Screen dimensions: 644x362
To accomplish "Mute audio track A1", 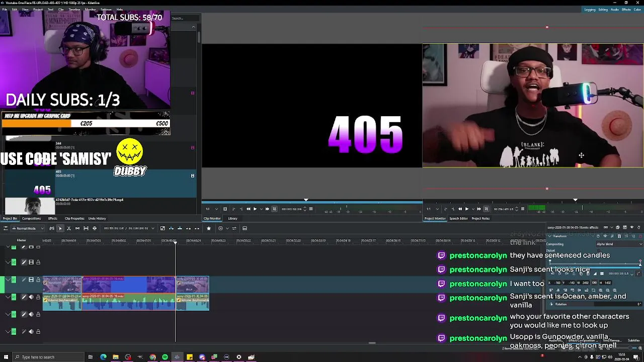I will pyautogui.click(x=31, y=297).
